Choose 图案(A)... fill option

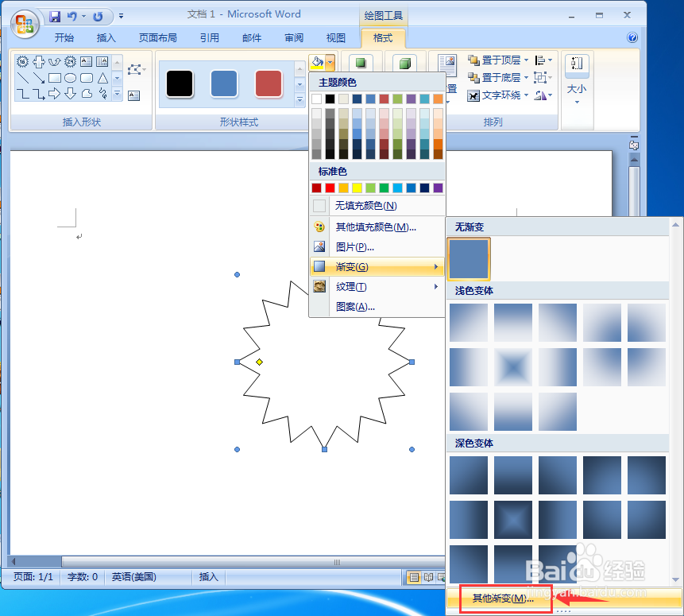[x=377, y=307]
